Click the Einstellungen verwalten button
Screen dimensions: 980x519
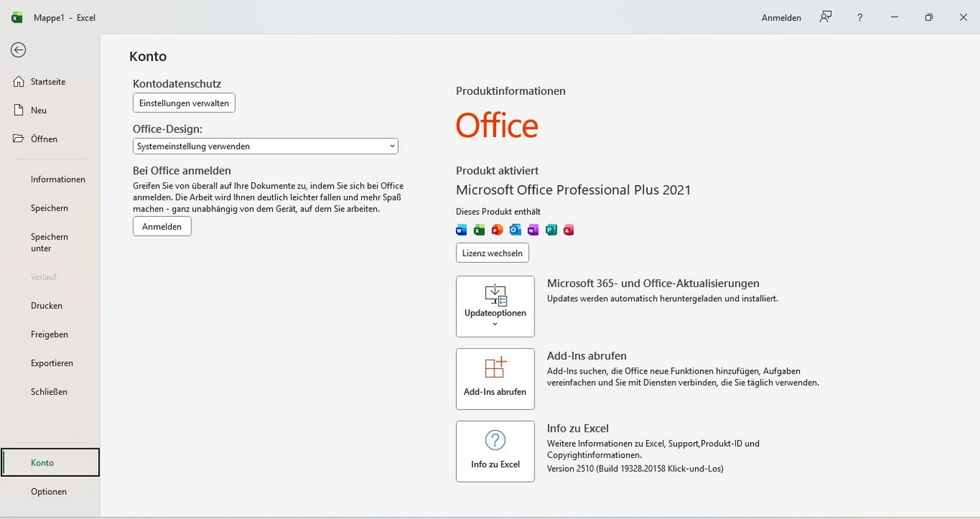coord(184,103)
